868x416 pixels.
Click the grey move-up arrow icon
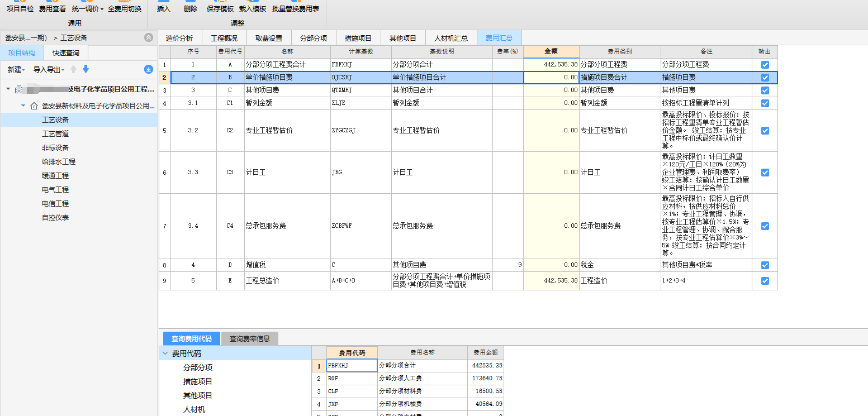(73, 69)
